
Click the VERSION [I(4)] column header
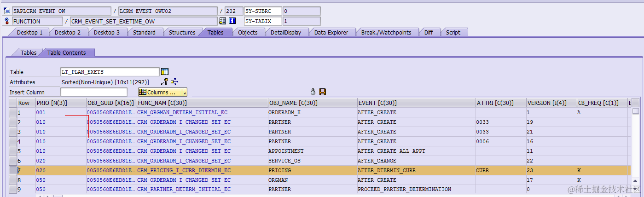coord(551,103)
